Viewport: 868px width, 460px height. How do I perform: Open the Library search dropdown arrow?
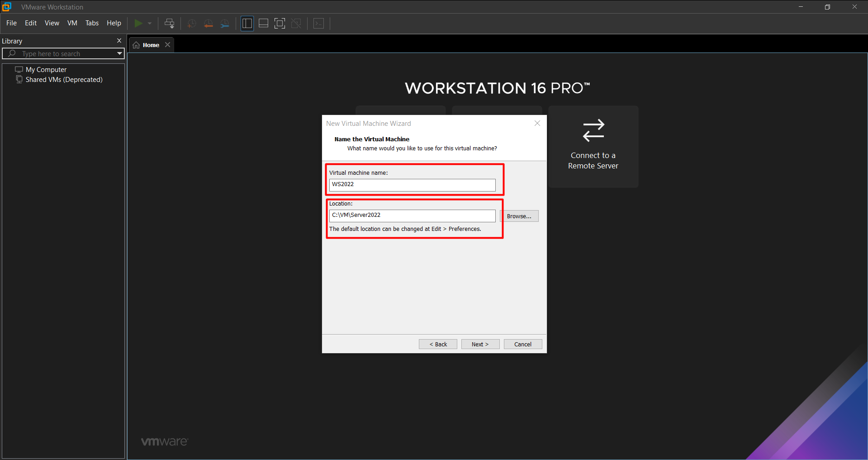[119, 53]
